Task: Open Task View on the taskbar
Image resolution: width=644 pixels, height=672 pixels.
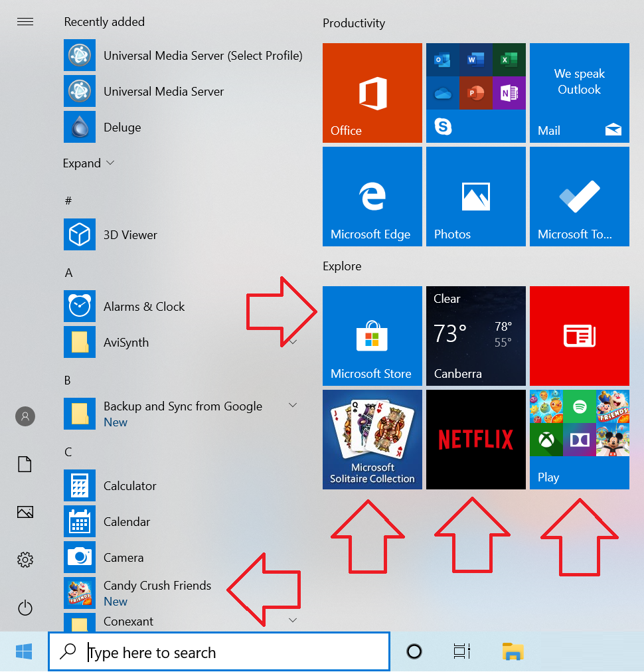Action: [462, 652]
